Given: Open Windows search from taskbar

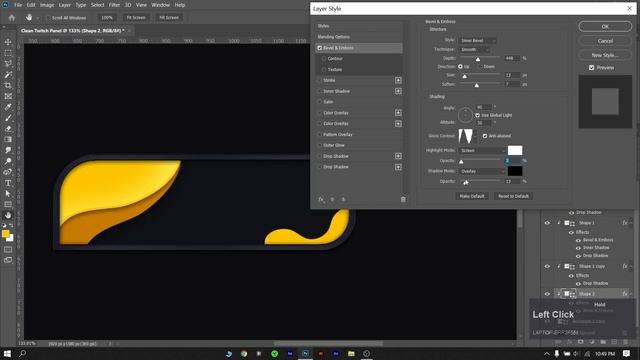Looking at the screenshot, I should (22, 353).
